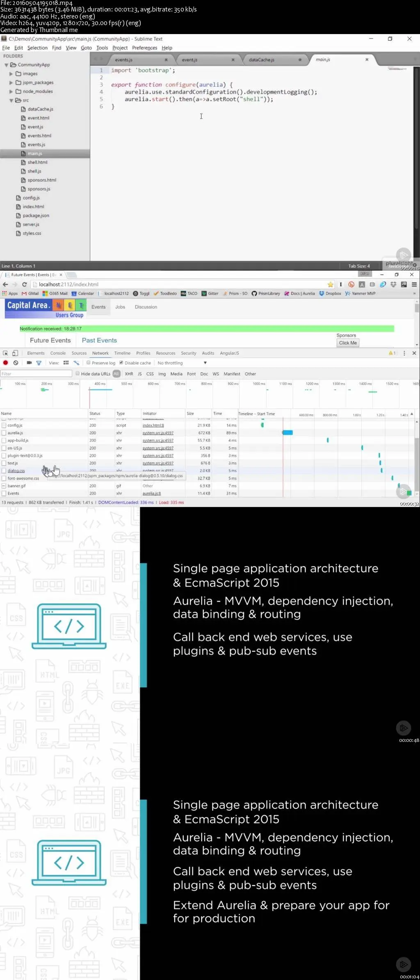Toggle the device mode icon in DevTools
This screenshot has height=980, width=420.
[x=15, y=353]
